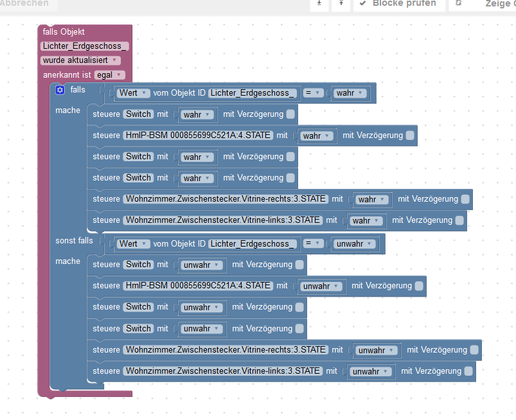Select the 'falls Objekt' trigger block header

point(64,32)
